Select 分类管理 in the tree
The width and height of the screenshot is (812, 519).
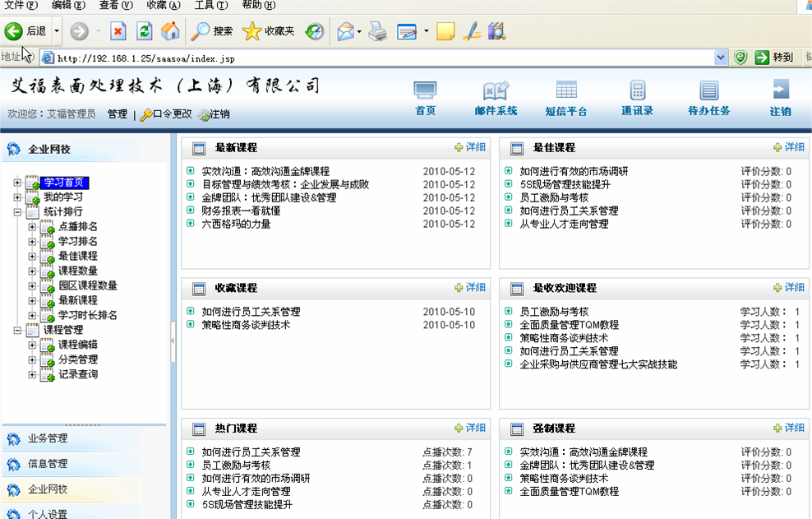(x=78, y=359)
